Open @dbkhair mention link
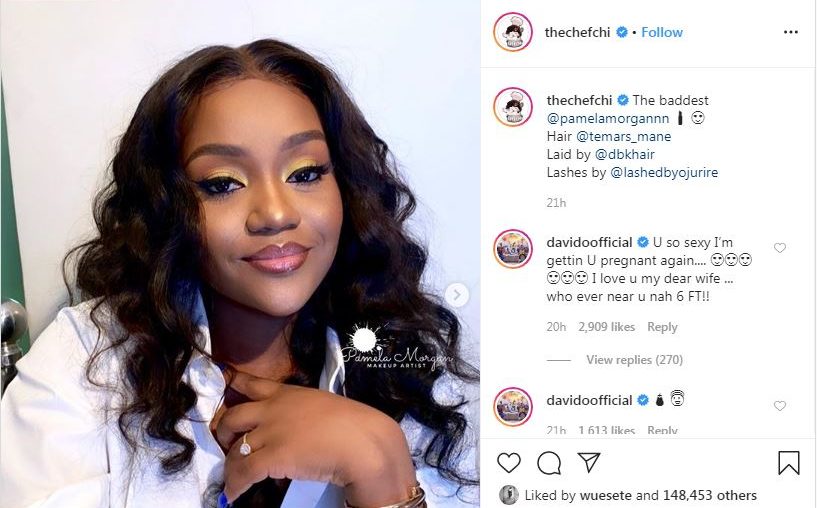Screen dimensions: 817x508 [624, 154]
